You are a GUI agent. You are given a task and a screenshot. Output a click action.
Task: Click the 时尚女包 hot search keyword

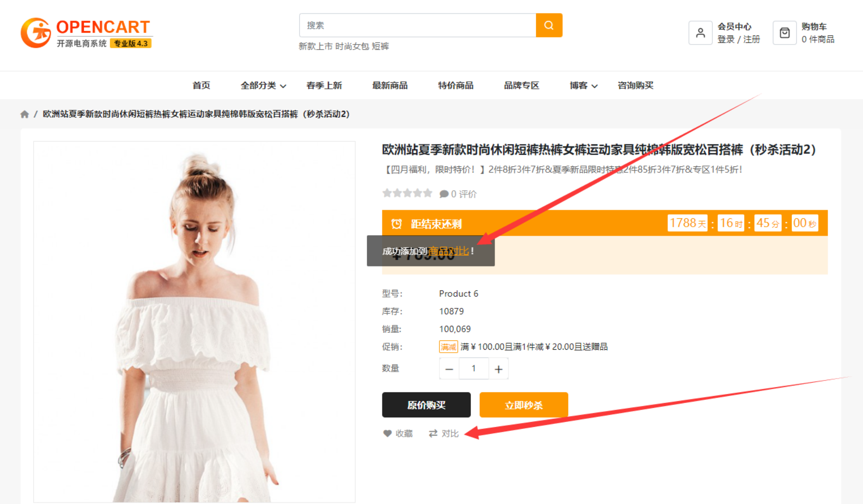(352, 46)
